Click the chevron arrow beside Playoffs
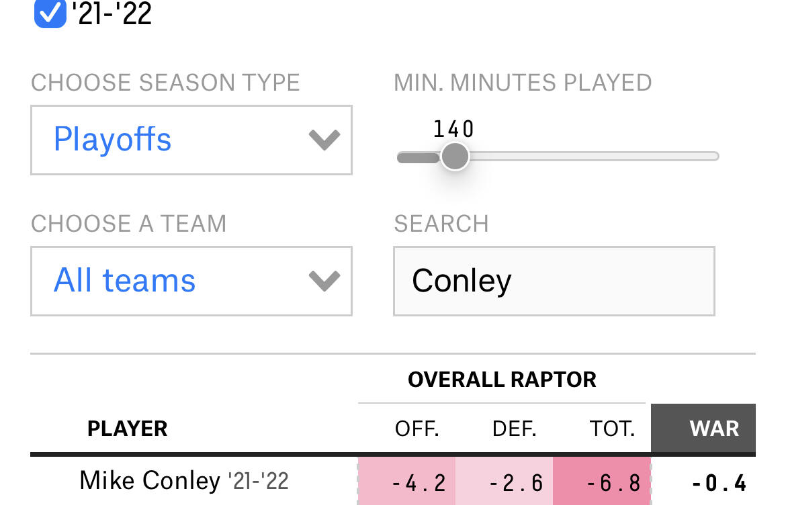 324,140
